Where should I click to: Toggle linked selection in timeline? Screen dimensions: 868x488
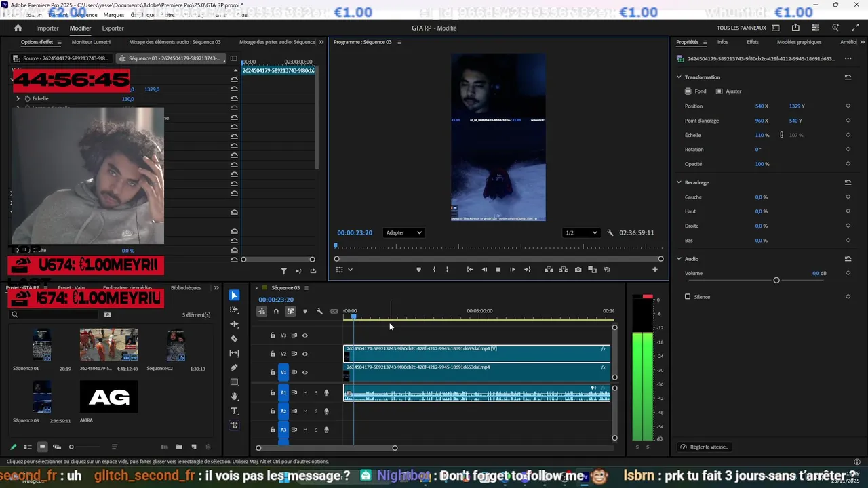click(x=290, y=311)
